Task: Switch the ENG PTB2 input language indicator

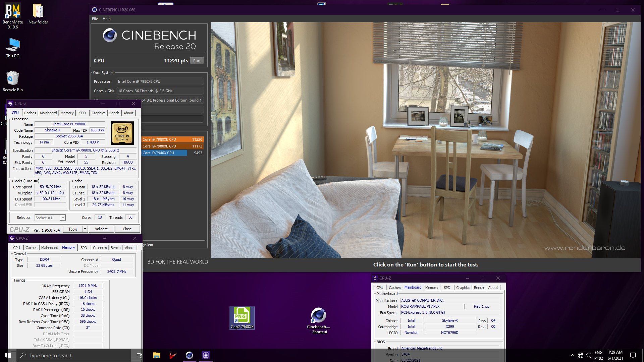Action: point(598,355)
